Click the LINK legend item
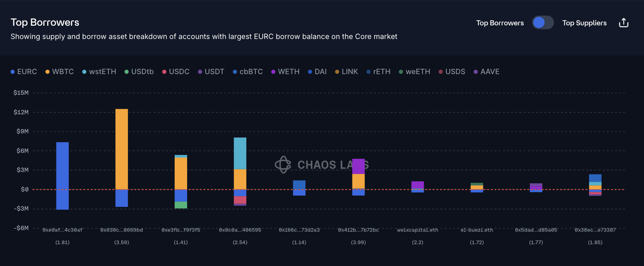The image size is (644, 266). [346, 72]
